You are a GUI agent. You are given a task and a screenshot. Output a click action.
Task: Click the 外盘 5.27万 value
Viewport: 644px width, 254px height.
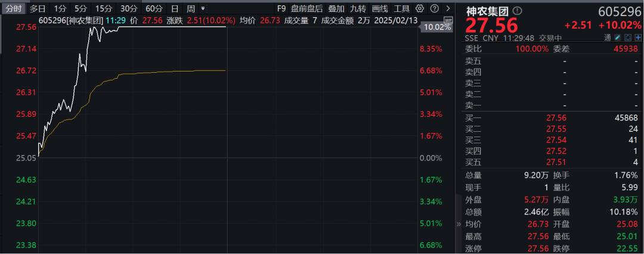tap(535, 200)
